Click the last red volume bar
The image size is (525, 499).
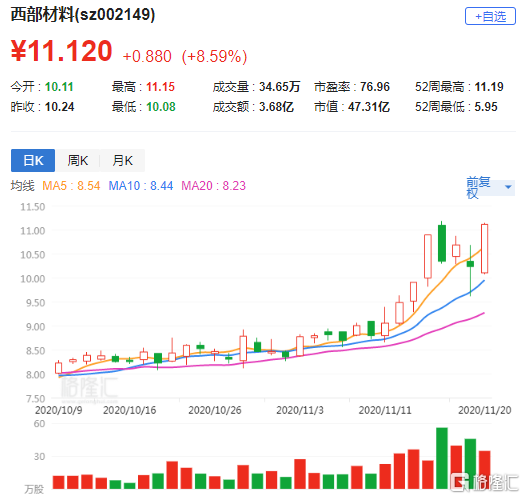click(484, 470)
